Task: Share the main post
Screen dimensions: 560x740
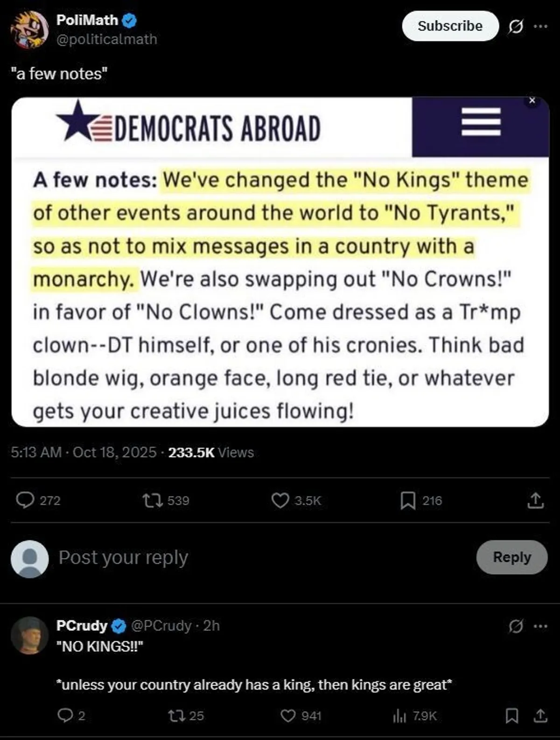Action: point(535,501)
